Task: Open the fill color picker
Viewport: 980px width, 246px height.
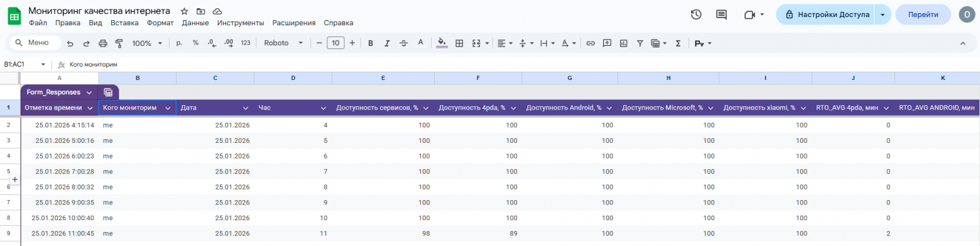Action: pyautogui.click(x=442, y=43)
